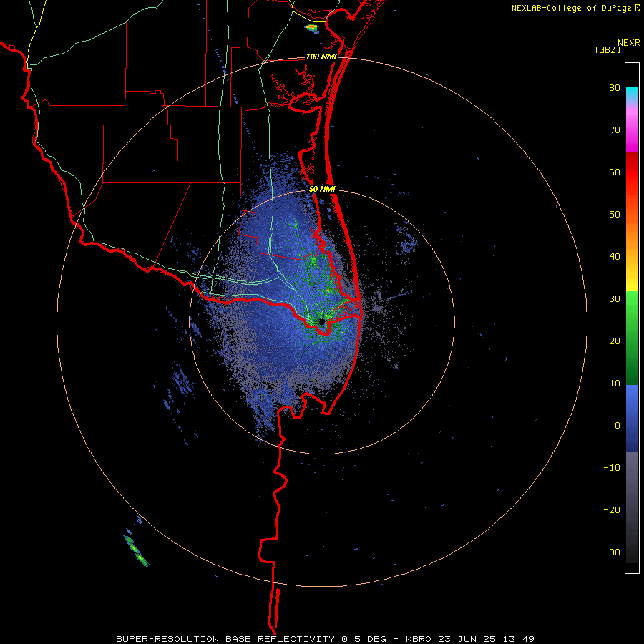The width and height of the screenshot is (644, 644).
Task: Click the -10 dBZ legend value
Action: pyautogui.click(x=612, y=468)
